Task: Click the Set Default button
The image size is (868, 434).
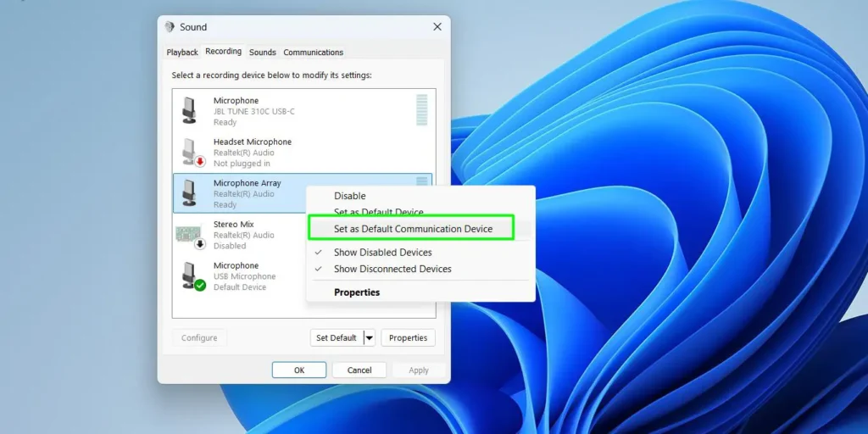Action: 337,337
